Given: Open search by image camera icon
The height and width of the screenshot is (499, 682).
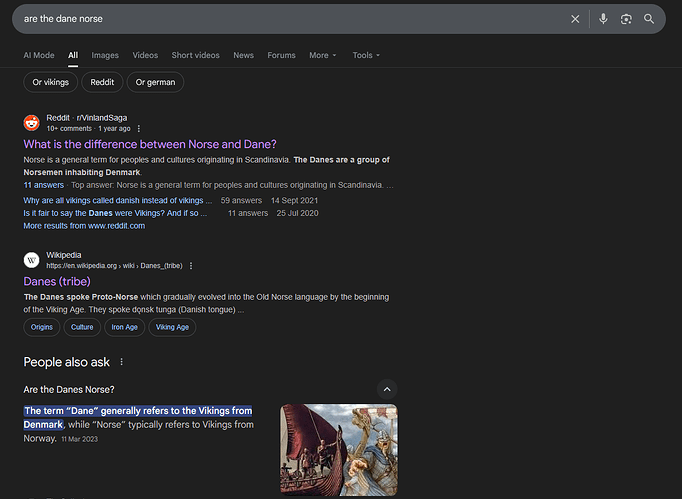Looking at the screenshot, I should (626, 19).
